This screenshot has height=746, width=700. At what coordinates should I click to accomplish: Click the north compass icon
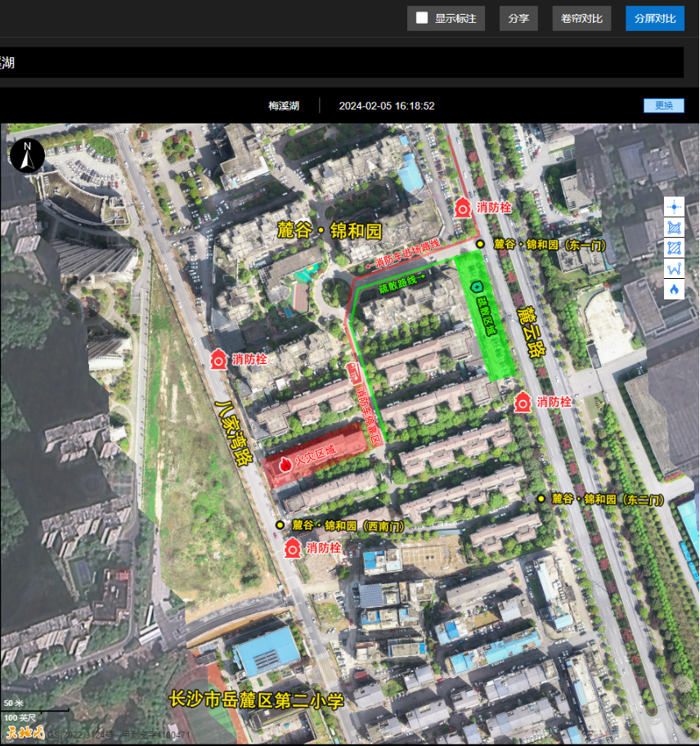coord(27,155)
